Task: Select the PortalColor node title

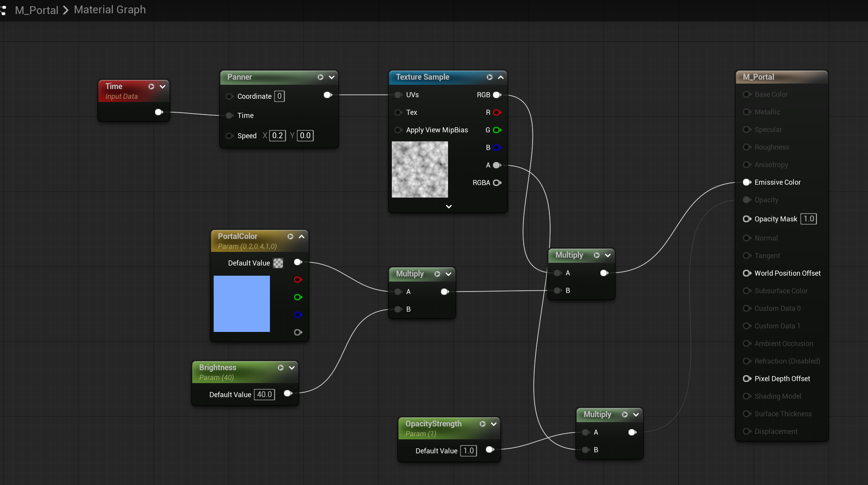Action: coord(238,236)
